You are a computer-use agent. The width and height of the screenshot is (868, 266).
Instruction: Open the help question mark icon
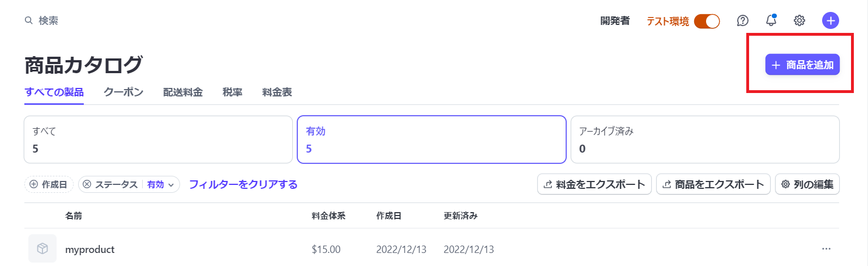pyautogui.click(x=742, y=21)
